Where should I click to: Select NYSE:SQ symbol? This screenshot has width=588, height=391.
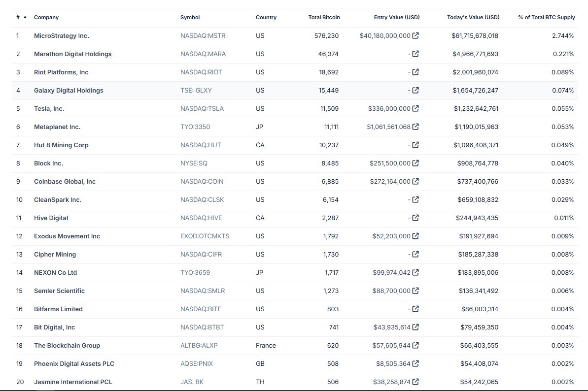click(194, 163)
